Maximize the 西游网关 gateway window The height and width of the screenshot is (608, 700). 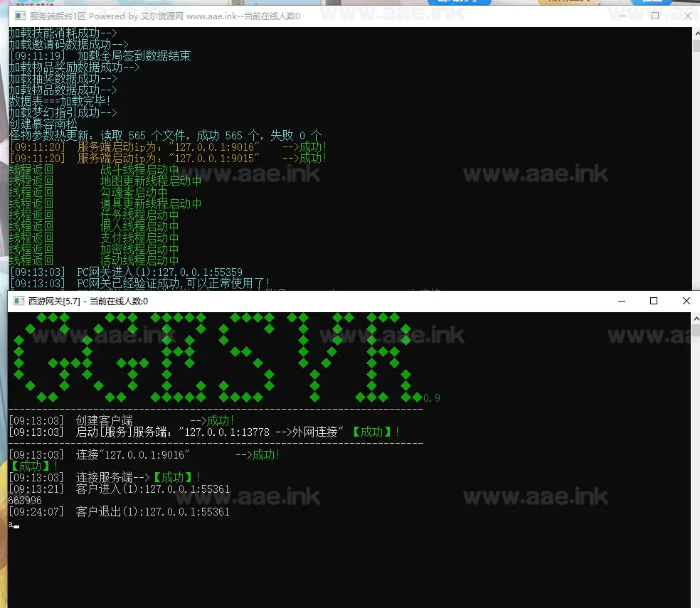(654, 302)
